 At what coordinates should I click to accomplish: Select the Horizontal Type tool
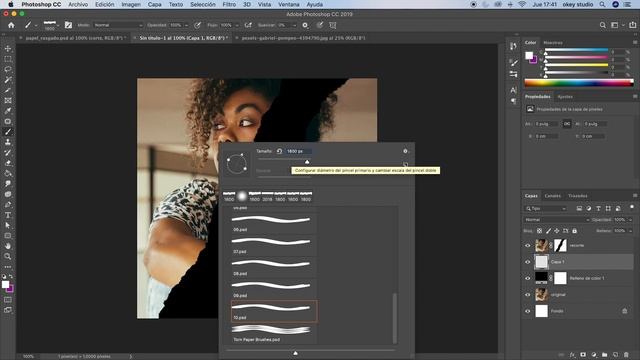8,215
